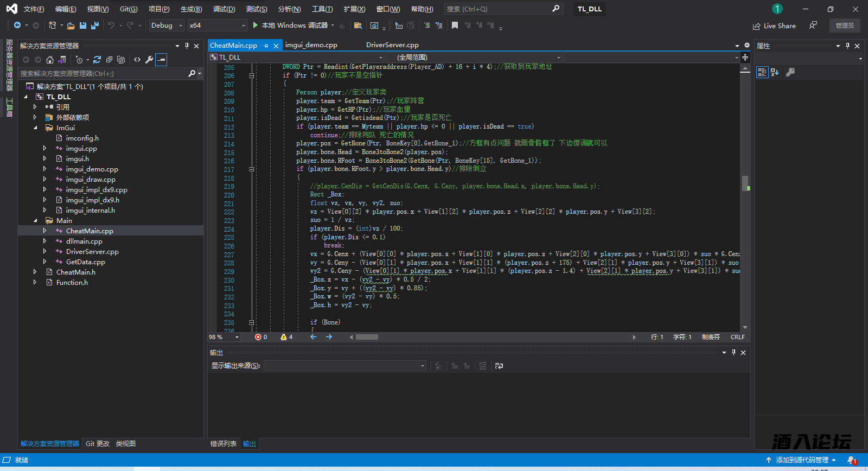Collapse Main folder arrow
The height and width of the screenshot is (471, 868).
(35, 221)
